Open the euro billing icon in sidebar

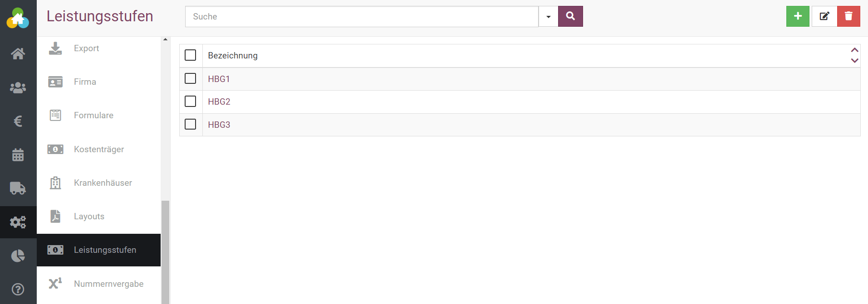coord(18,121)
